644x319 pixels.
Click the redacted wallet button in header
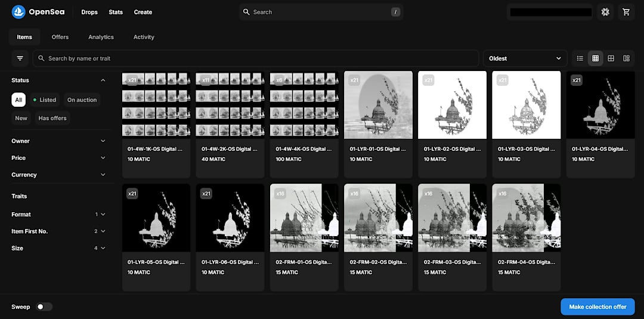pos(550,12)
